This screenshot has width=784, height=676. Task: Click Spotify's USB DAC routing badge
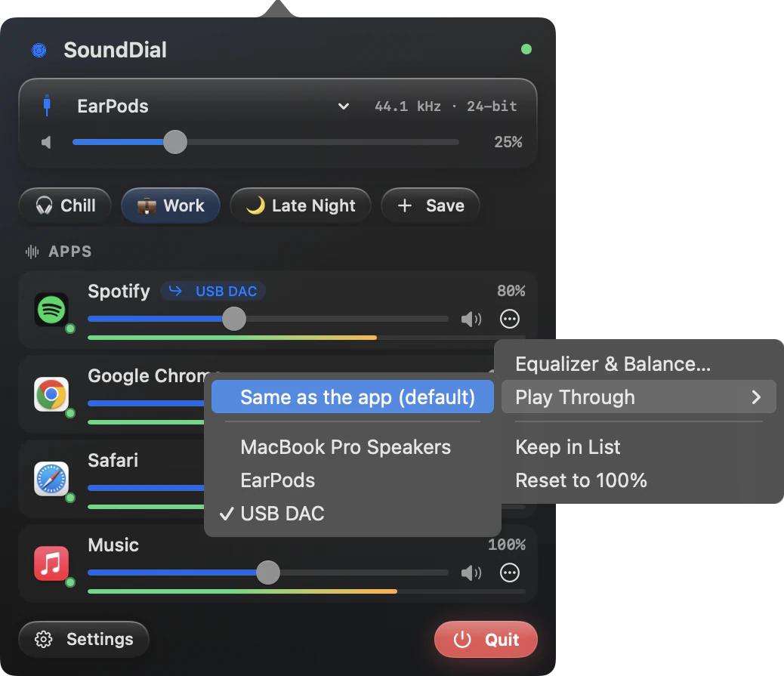pyautogui.click(x=213, y=291)
